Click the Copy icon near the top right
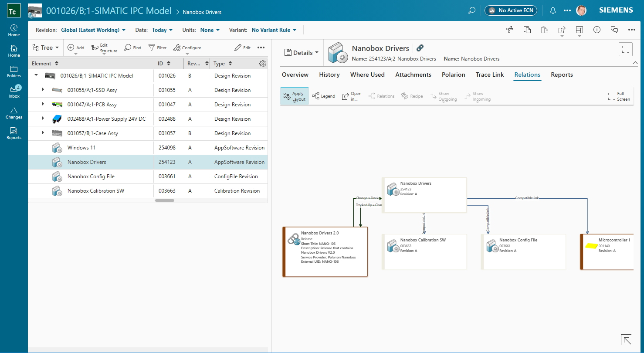Image resolution: width=644 pixels, height=353 pixels. point(527,30)
